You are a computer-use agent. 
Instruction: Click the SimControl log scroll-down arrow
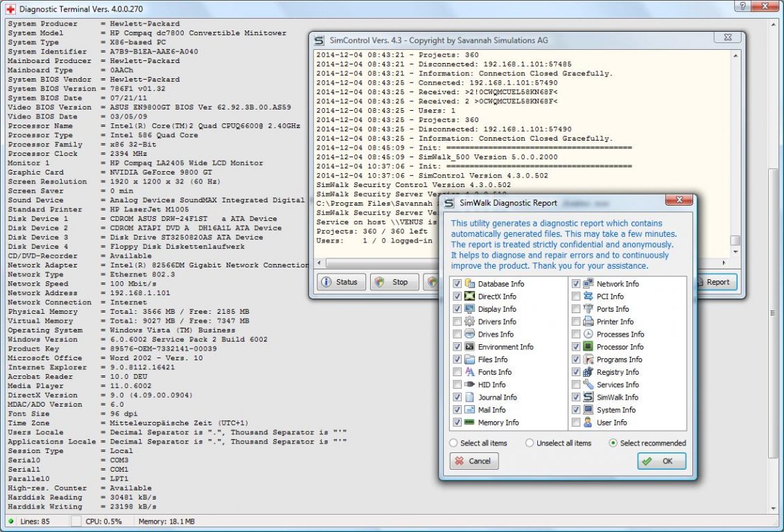click(x=735, y=251)
